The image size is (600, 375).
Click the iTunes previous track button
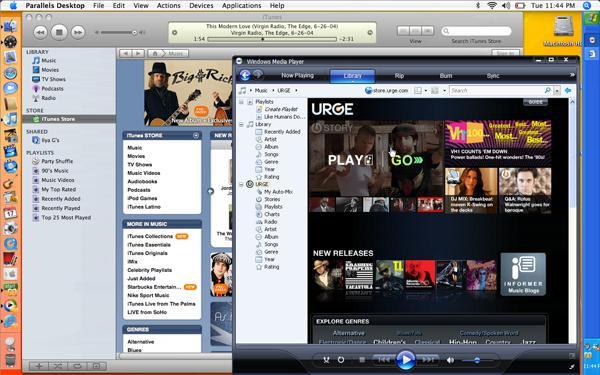[x=41, y=33]
